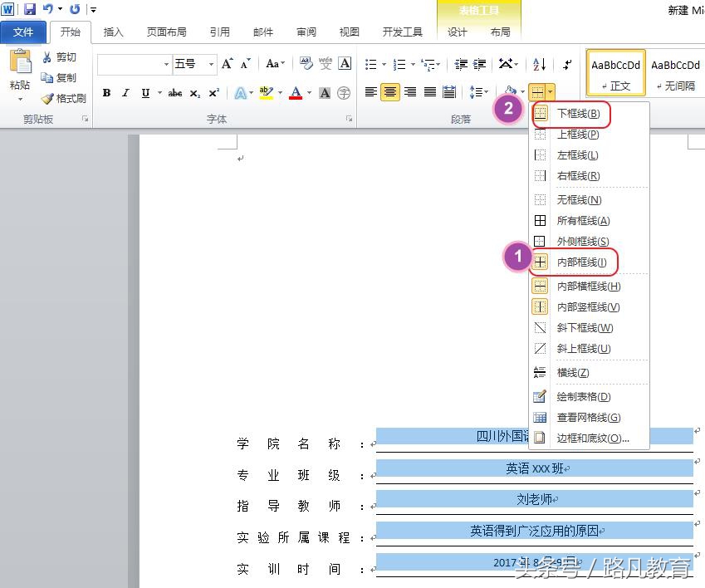Click the character shading icon
Viewport: 705px width, 588px height.
point(325,93)
